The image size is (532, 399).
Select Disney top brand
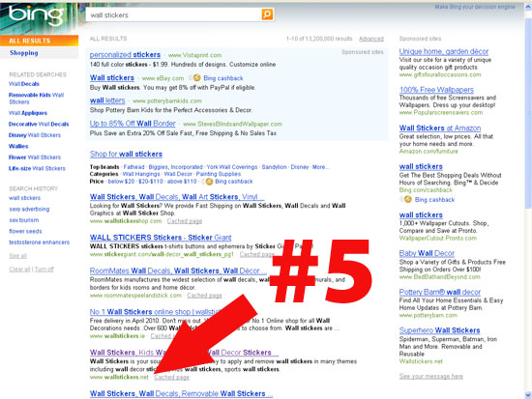pyautogui.click(x=300, y=167)
